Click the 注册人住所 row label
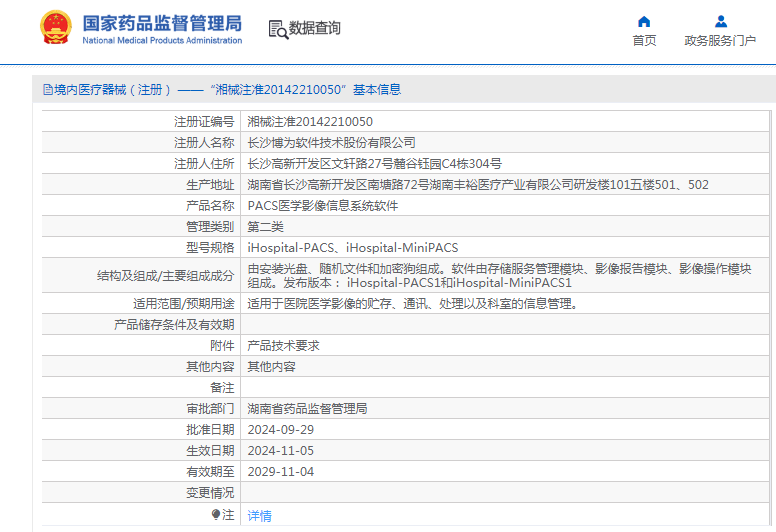The height and width of the screenshot is (532, 776). click(204, 164)
